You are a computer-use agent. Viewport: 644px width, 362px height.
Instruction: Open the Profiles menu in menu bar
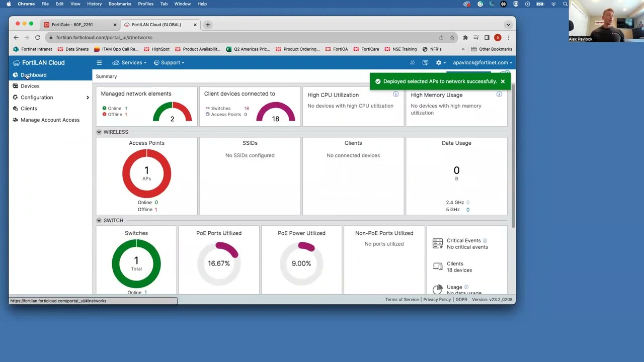point(146,4)
